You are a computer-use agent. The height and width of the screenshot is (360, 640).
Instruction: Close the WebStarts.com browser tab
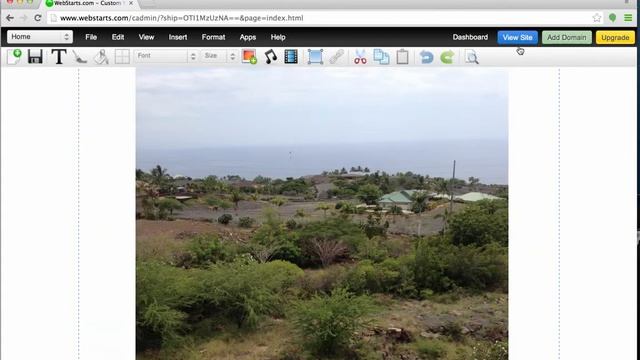(131, 3)
